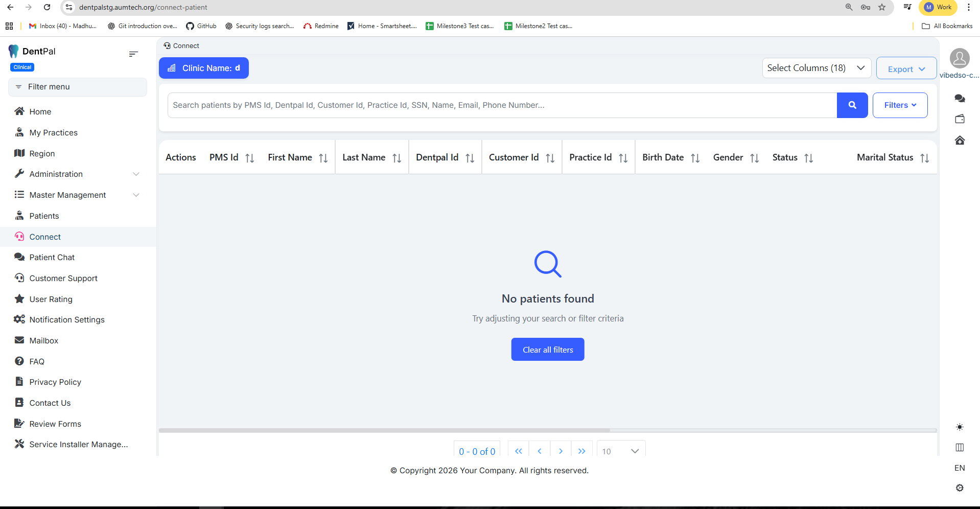Click the horizontal scrollbar below the table
The width and height of the screenshot is (980, 509).
coord(384,430)
